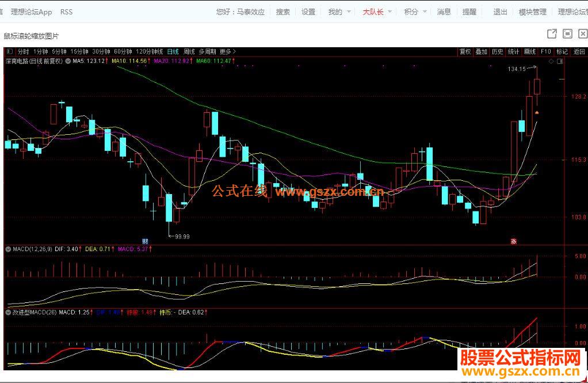This screenshot has height=383, width=588.
Task: Switch to 分时 intraday view
Action: pos(23,51)
